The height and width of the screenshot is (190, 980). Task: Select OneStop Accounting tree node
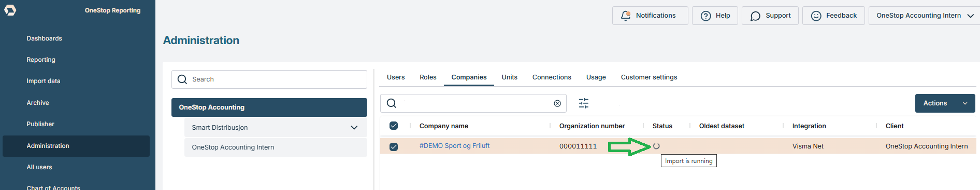pyautogui.click(x=269, y=107)
